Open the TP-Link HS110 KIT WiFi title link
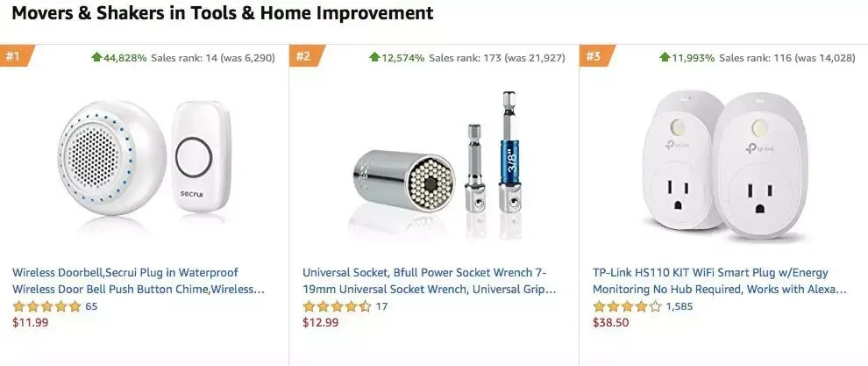The image size is (868, 366). (720, 281)
